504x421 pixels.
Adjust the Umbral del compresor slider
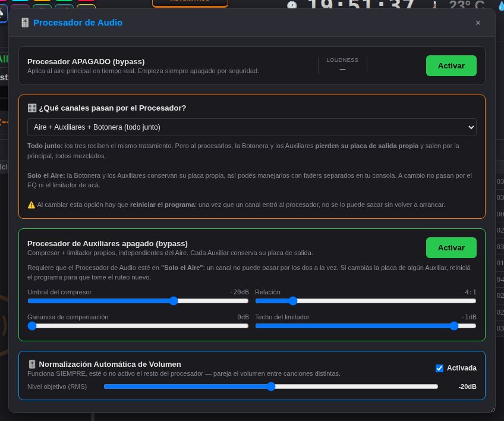[138, 301]
